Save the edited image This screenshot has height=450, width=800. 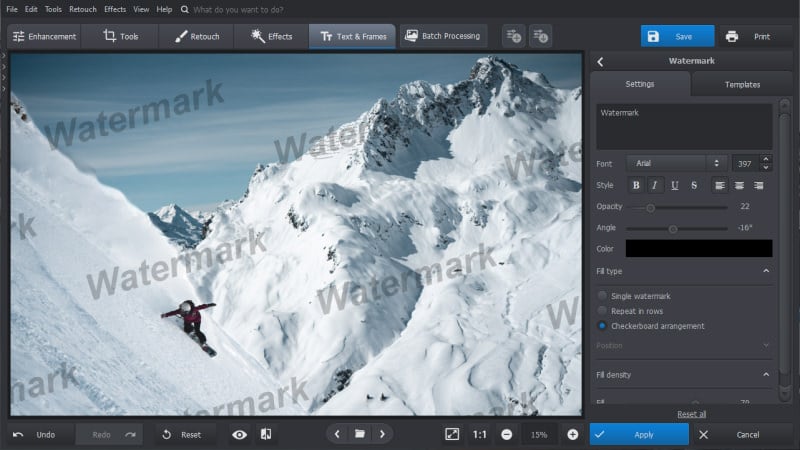coord(677,36)
